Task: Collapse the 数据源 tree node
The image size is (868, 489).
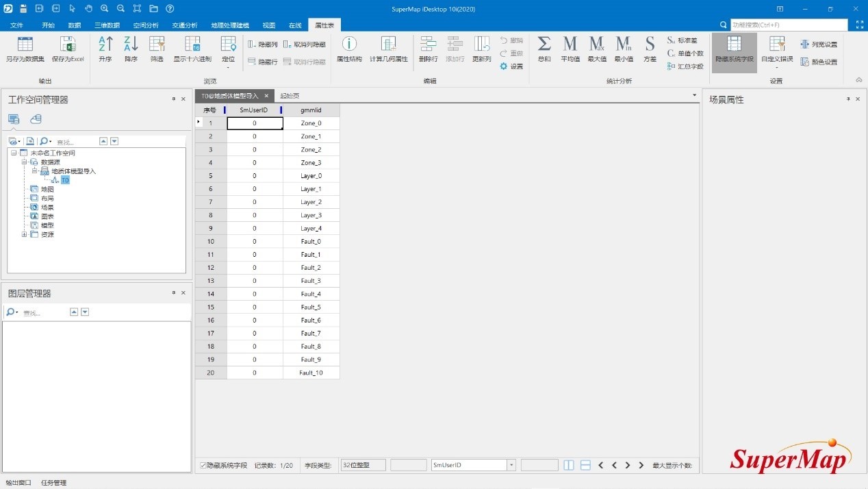Action: pyautogui.click(x=25, y=162)
